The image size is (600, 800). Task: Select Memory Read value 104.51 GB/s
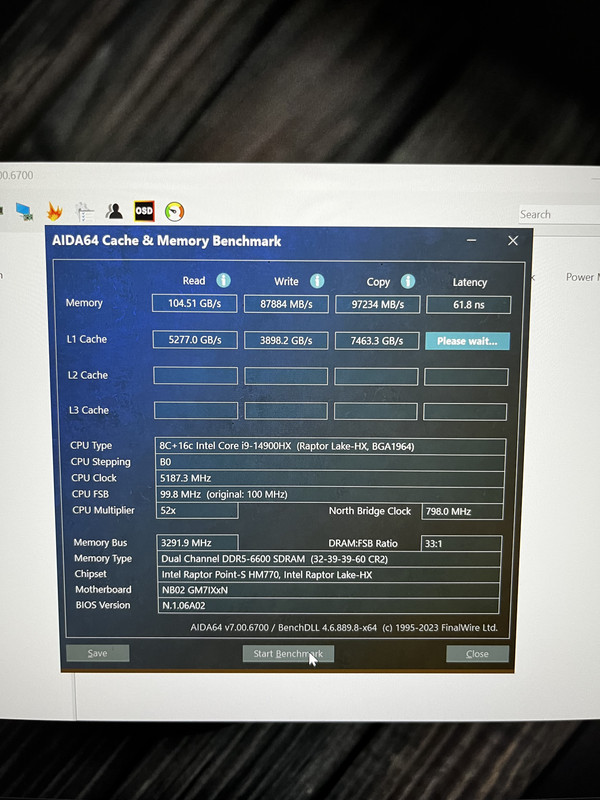point(194,303)
